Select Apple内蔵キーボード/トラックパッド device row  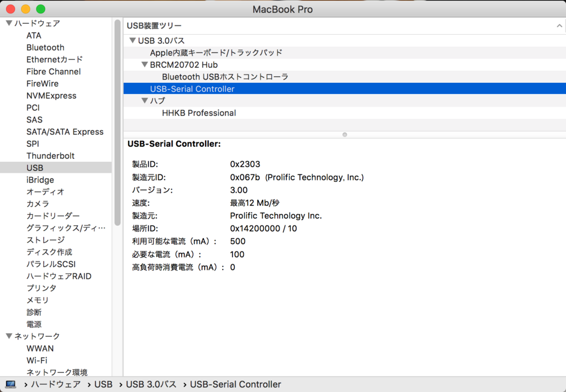click(344, 52)
